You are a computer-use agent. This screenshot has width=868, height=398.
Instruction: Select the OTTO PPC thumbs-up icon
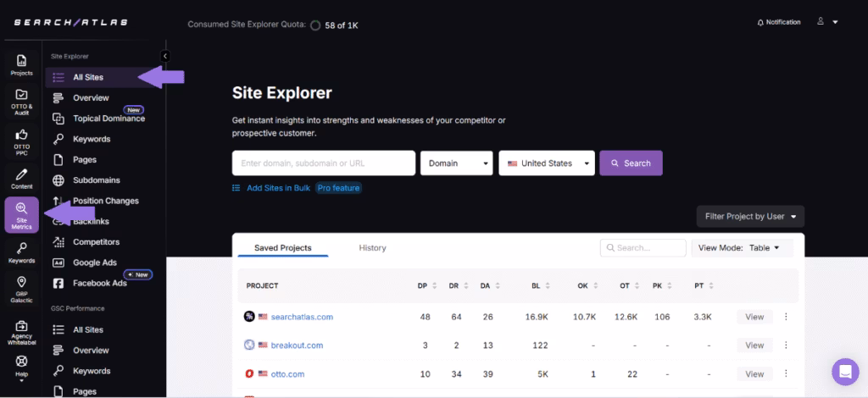(21, 139)
